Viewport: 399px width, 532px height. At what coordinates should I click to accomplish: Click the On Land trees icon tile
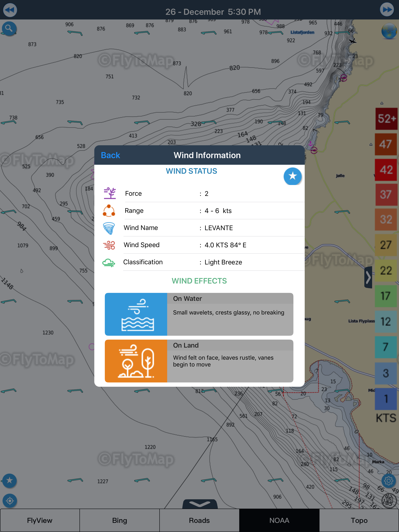tap(136, 361)
